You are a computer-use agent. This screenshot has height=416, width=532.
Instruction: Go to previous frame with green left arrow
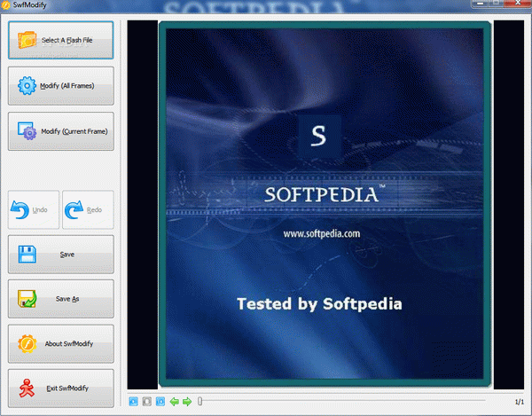click(x=175, y=402)
